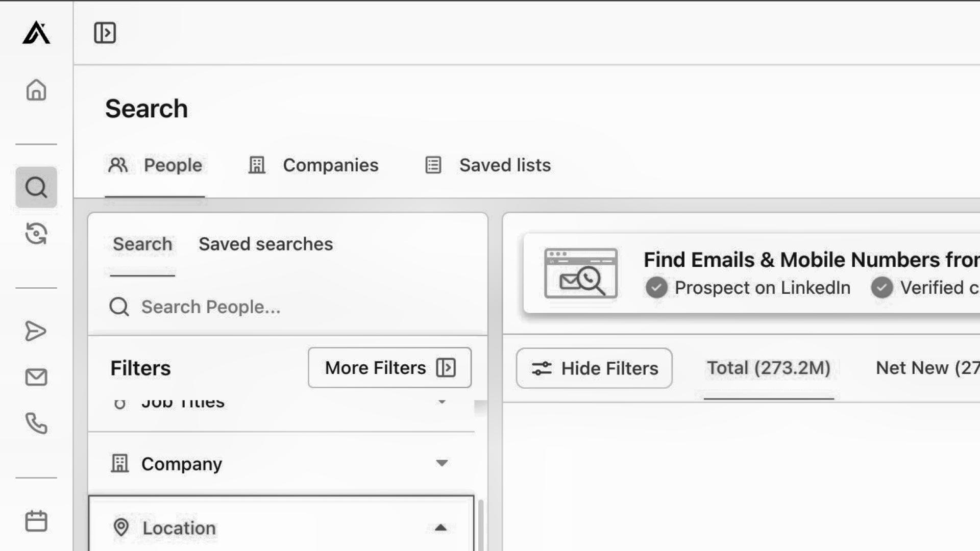Switch to the Saved lists tab
This screenshot has width=980, height=551.
(x=488, y=165)
